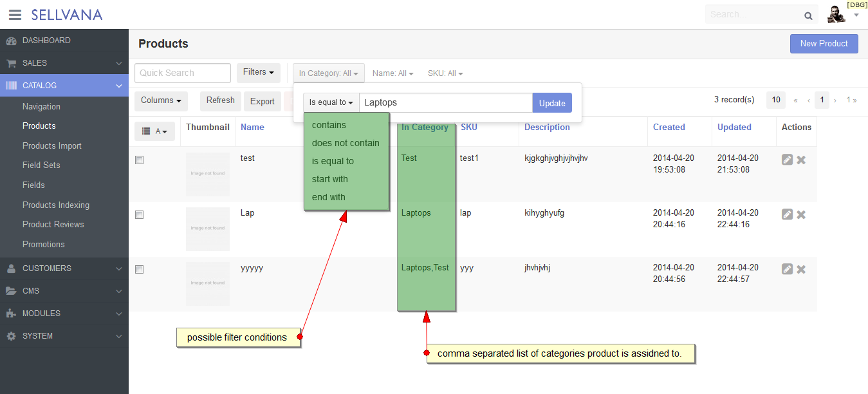Click the SELLVANA logo
The width and height of the screenshot is (868, 394).
[x=67, y=15]
